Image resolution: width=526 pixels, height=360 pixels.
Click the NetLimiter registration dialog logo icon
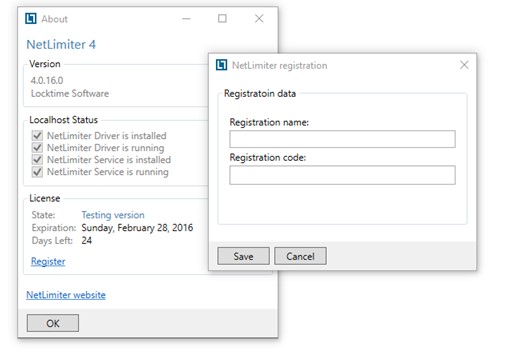tap(221, 65)
